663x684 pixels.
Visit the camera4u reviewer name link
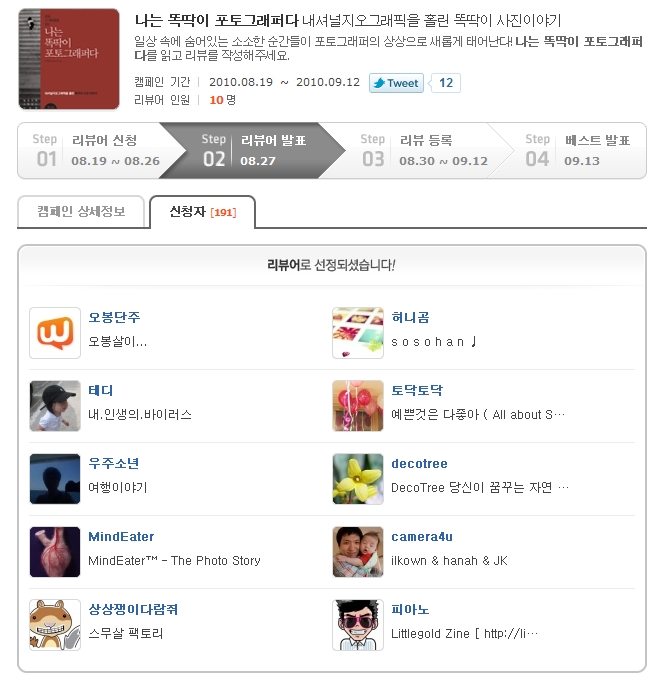pyautogui.click(x=422, y=537)
